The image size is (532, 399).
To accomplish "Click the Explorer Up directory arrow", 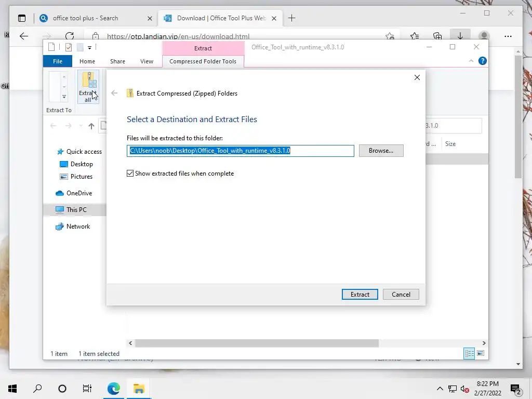I will [x=91, y=126].
